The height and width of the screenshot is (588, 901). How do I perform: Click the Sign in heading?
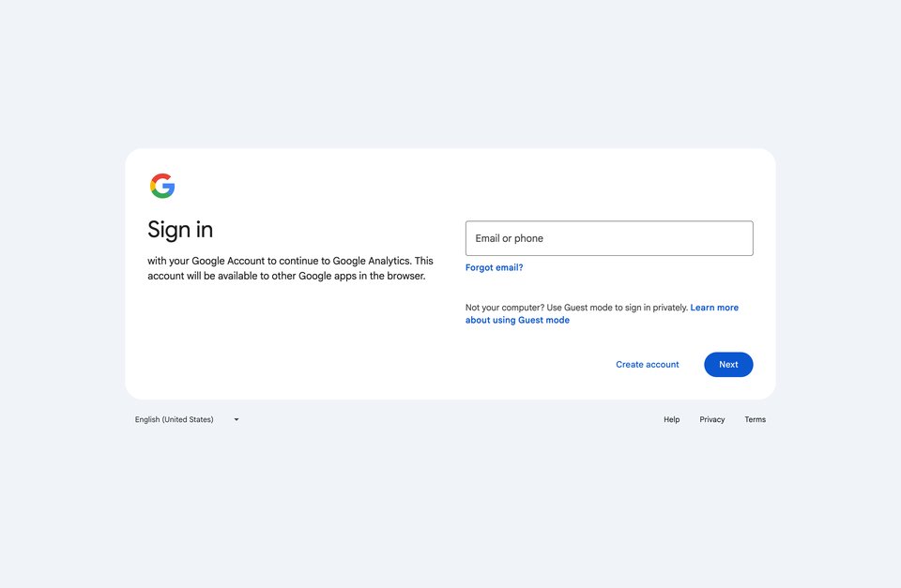pyautogui.click(x=180, y=230)
